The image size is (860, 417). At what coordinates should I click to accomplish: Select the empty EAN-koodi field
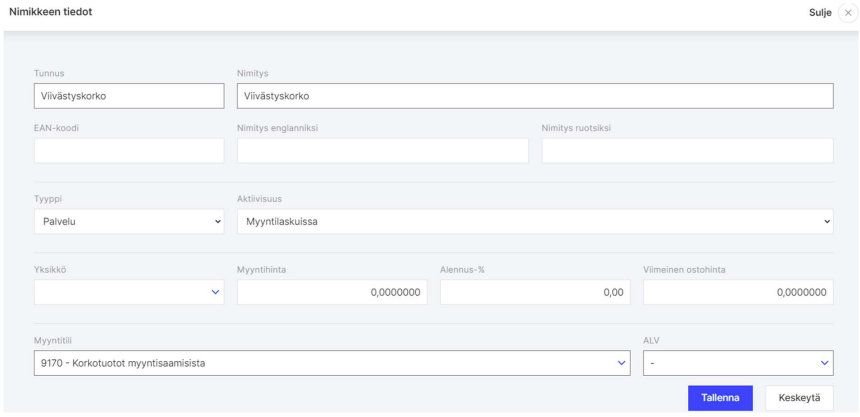[x=129, y=151]
